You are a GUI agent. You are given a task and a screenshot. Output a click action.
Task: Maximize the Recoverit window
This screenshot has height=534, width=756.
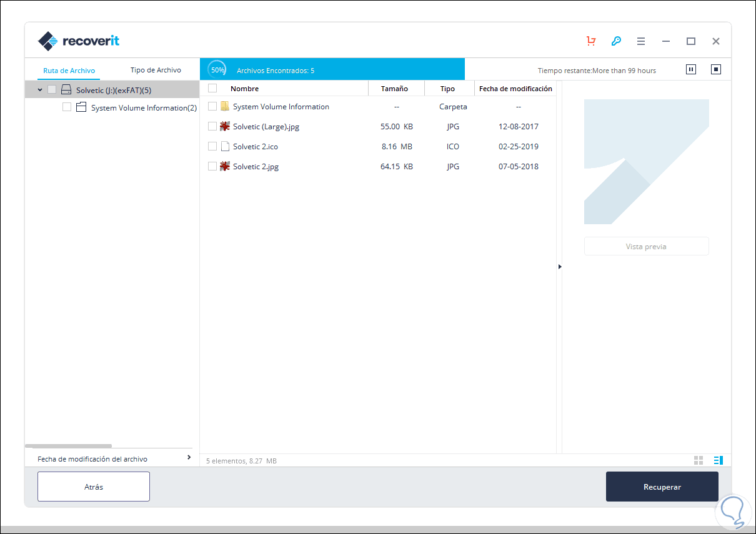[691, 41]
